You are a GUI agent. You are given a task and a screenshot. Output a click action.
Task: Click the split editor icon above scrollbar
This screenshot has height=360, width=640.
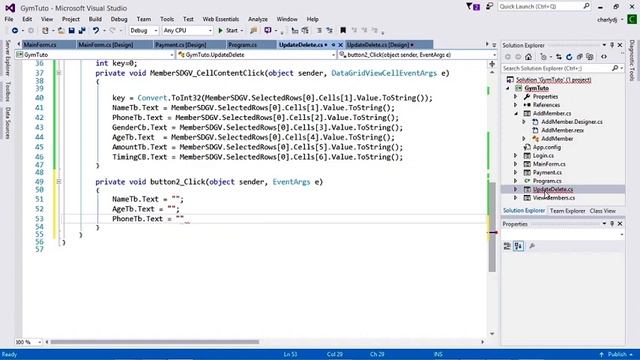(492, 64)
